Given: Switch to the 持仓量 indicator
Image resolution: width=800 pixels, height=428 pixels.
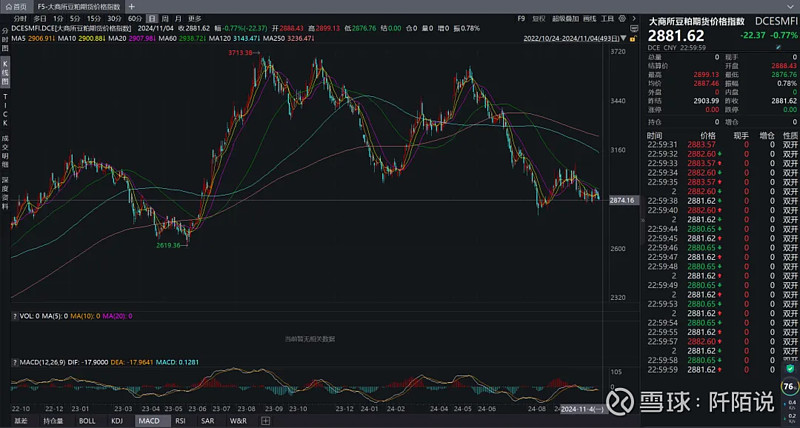Looking at the screenshot, I should pos(53,421).
